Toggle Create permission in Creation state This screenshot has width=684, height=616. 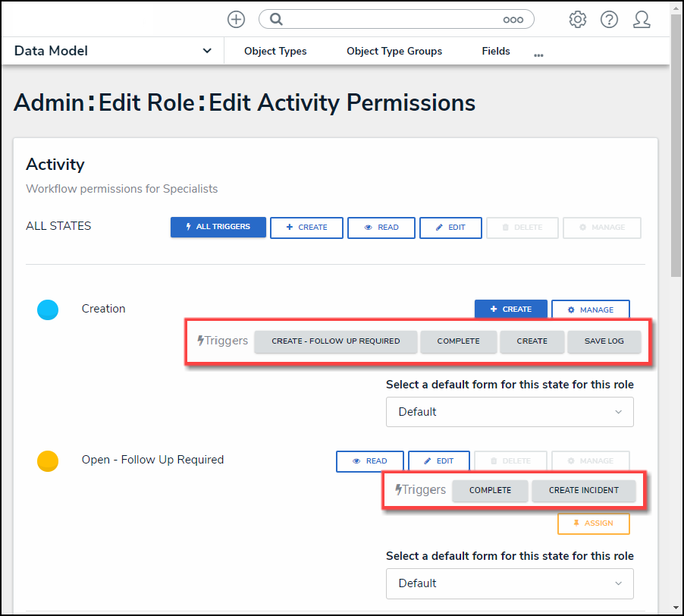[x=510, y=310]
